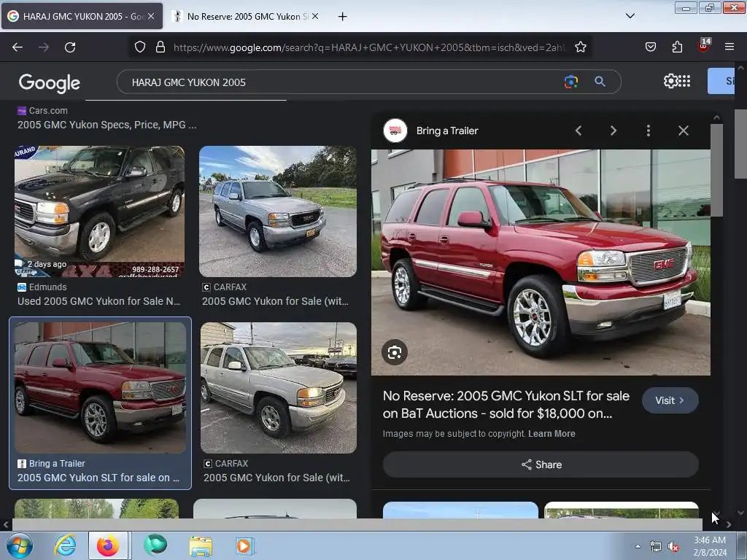Image resolution: width=747 pixels, height=560 pixels.
Task: Open Windows Explorer folder on taskbar
Action: pyautogui.click(x=201, y=546)
